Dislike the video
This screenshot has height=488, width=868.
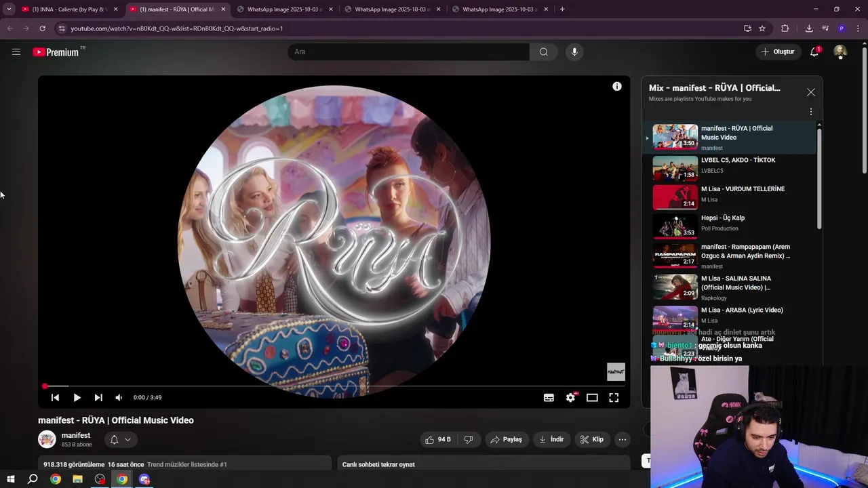468,439
